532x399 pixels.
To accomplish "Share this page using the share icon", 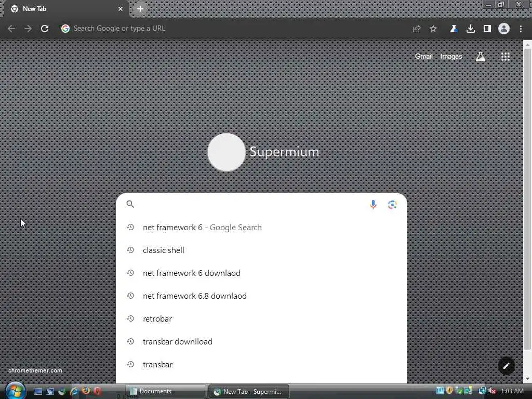I will coord(417,29).
